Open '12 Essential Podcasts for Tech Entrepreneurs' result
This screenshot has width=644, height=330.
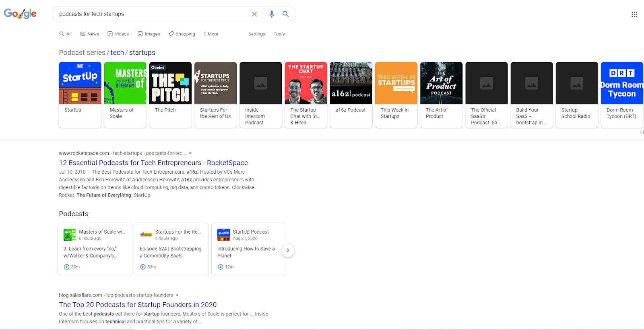153,163
